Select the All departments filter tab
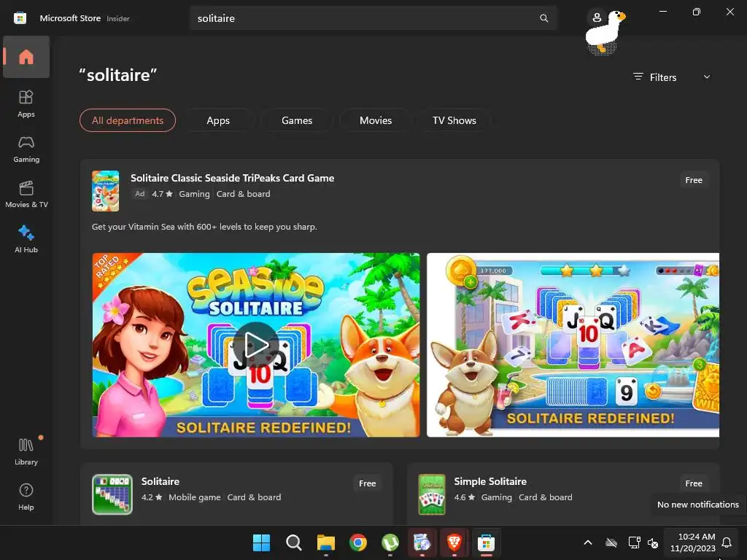The width and height of the screenshot is (747, 560). pyautogui.click(x=128, y=120)
